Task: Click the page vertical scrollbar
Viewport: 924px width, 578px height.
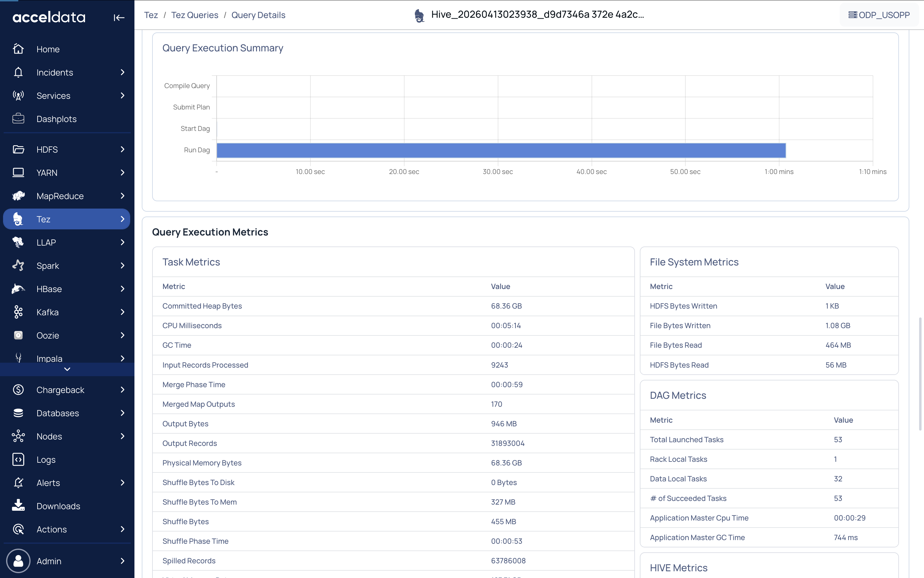Action: pos(920,373)
